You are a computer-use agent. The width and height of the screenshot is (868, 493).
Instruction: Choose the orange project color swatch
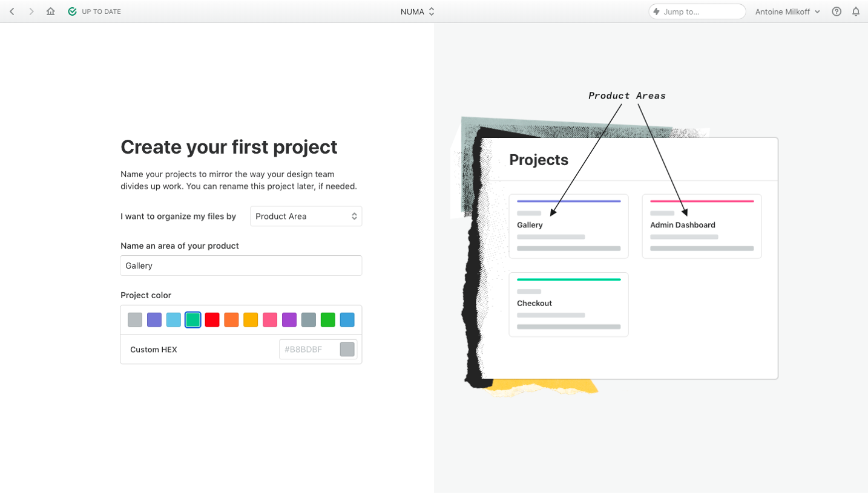(231, 320)
